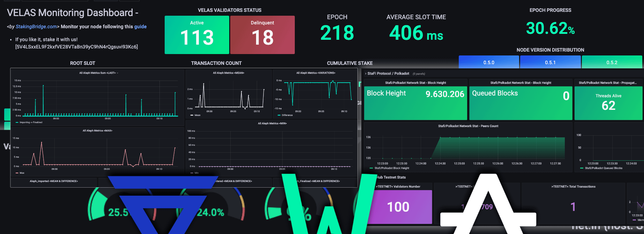Click the Block Height panel showing 9.630.206
This screenshot has width=644, height=234.
[x=415, y=103]
